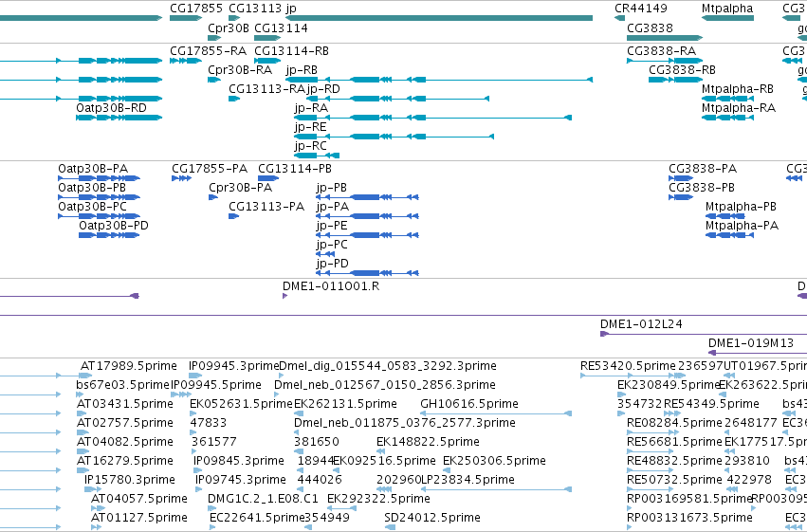Screen dimensions: 807x532
Task: Select the AT02757.5prime EST
Action: [83, 432]
